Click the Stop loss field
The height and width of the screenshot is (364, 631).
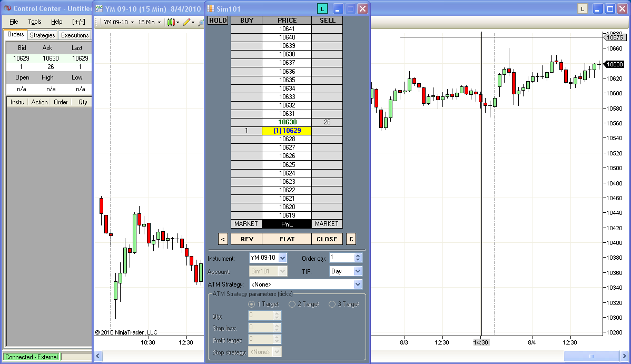click(x=261, y=327)
